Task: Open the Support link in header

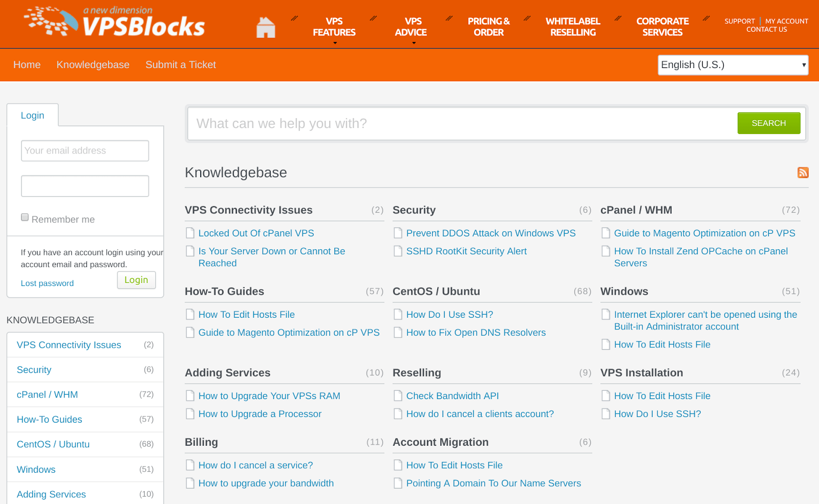Action: pos(740,21)
